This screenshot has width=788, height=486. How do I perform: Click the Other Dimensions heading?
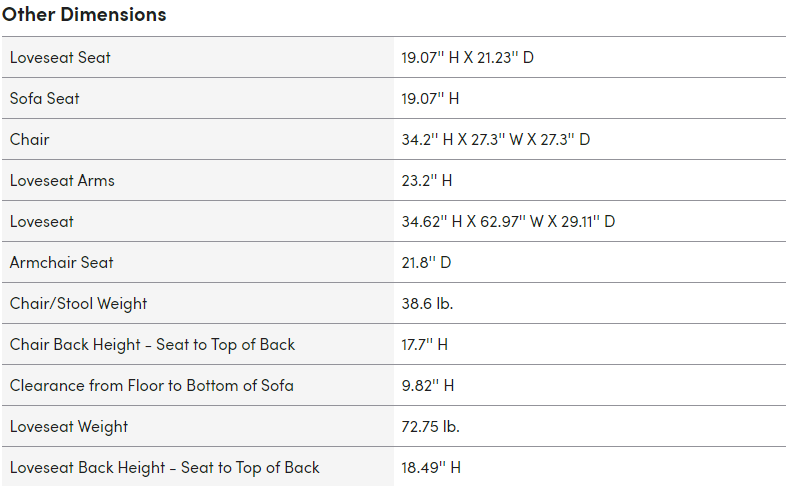point(84,15)
